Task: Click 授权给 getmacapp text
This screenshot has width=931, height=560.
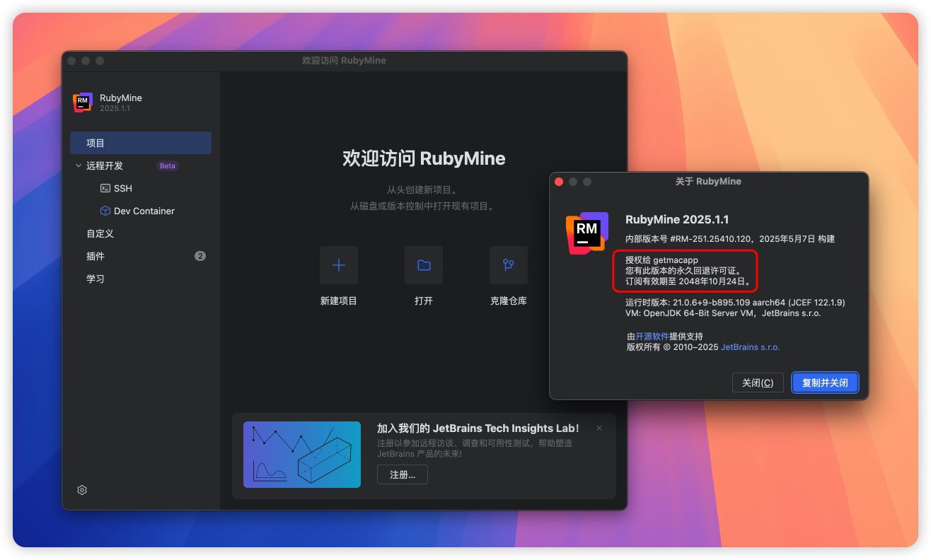Action: click(x=661, y=260)
